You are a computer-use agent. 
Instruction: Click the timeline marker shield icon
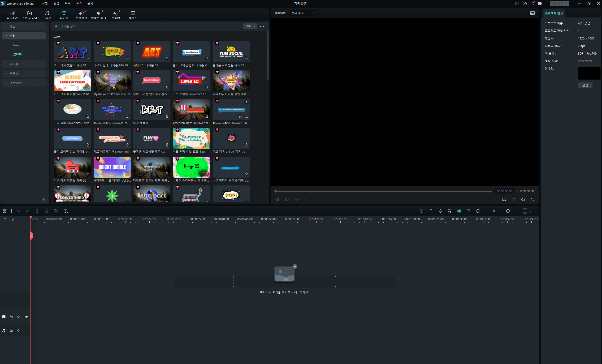pyautogui.click(x=431, y=211)
